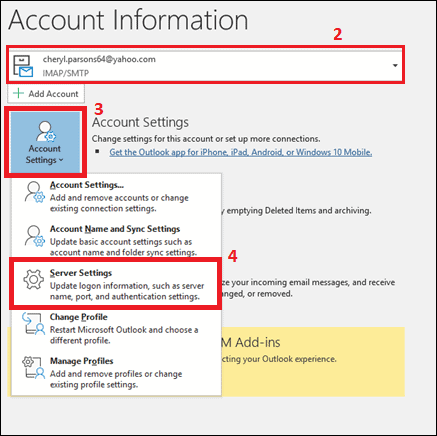Collapse the Account Settings dropdown button
Screen dimensions: 437x436
(45, 142)
